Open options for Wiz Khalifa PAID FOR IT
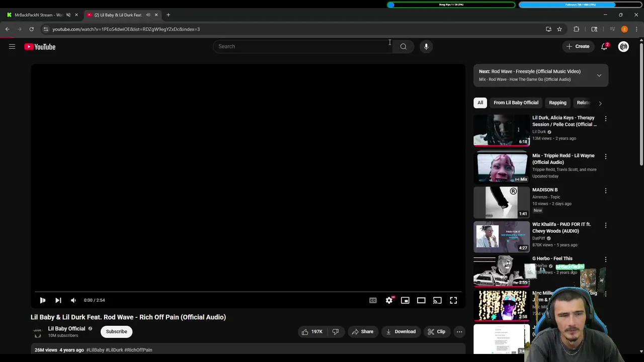This screenshot has width=644, height=362. [x=605, y=225]
